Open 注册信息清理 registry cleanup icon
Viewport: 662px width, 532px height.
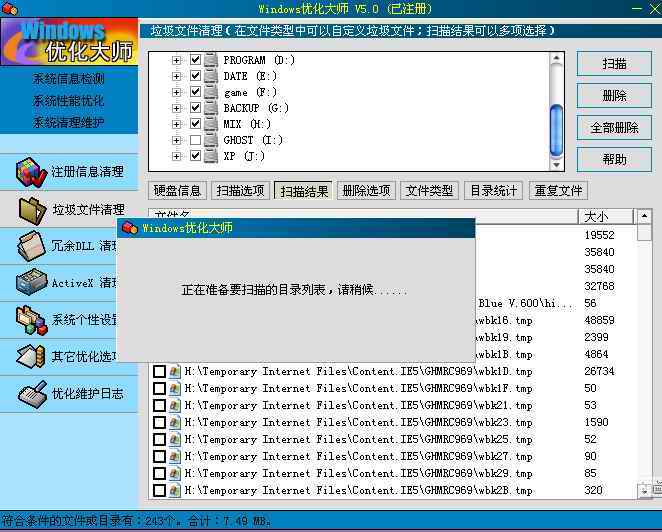pyautogui.click(x=30, y=172)
